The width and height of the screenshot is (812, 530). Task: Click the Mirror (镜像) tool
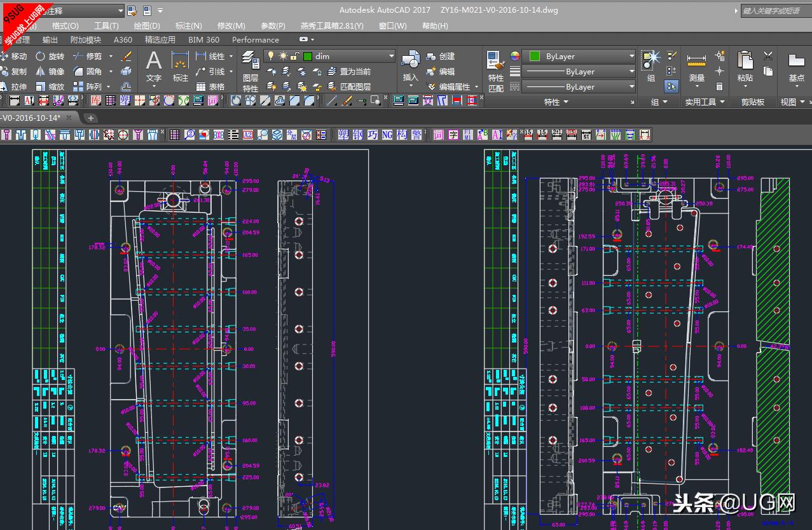(50, 71)
